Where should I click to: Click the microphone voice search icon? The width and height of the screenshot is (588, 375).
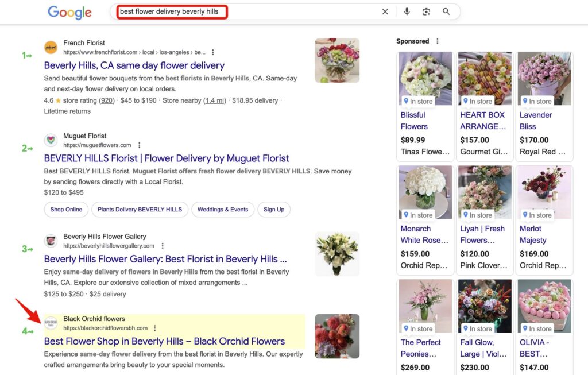(407, 11)
